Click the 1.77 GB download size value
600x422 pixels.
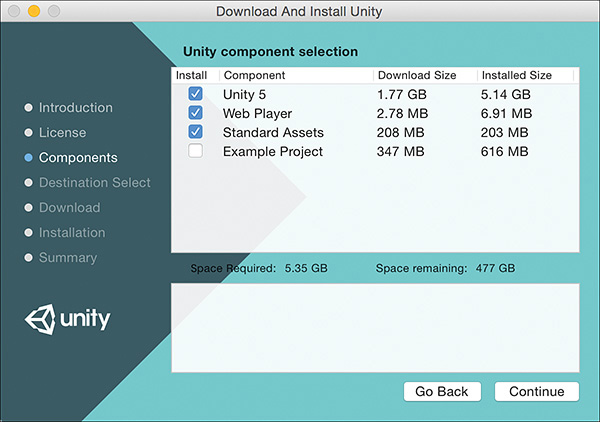point(402,95)
